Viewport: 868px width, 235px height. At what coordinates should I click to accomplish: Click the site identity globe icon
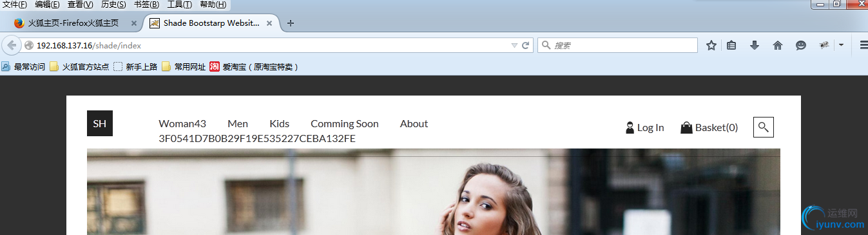pyautogui.click(x=28, y=46)
